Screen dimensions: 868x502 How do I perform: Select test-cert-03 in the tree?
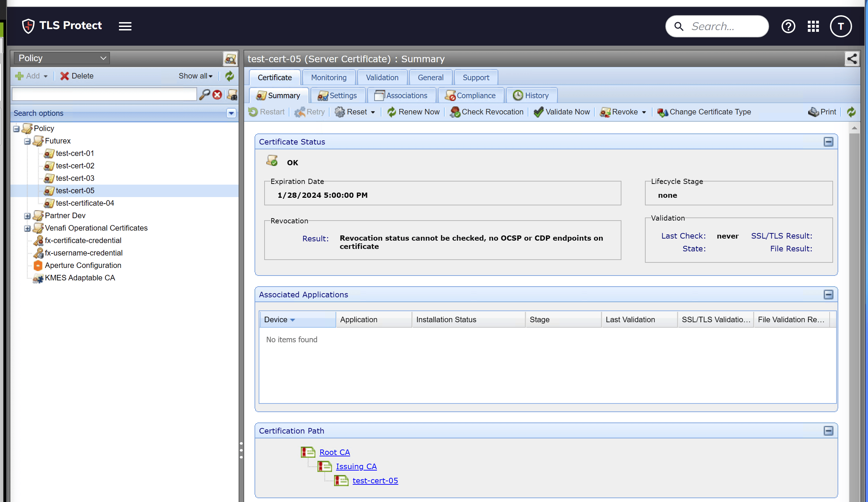[x=75, y=178]
